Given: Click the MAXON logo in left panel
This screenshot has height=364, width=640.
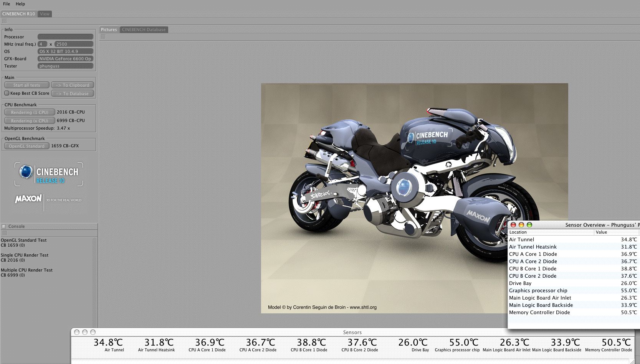Looking at the screenshot, I should tap(28, 199).
